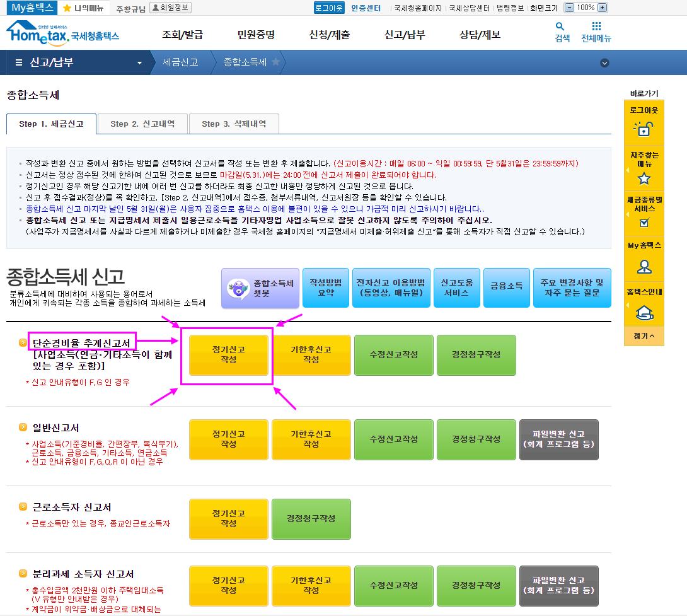Click 정기신고 작성 for 단순경비율 추계신고서
The width and height of the screenshot is (687, 616).
(228, 355)
